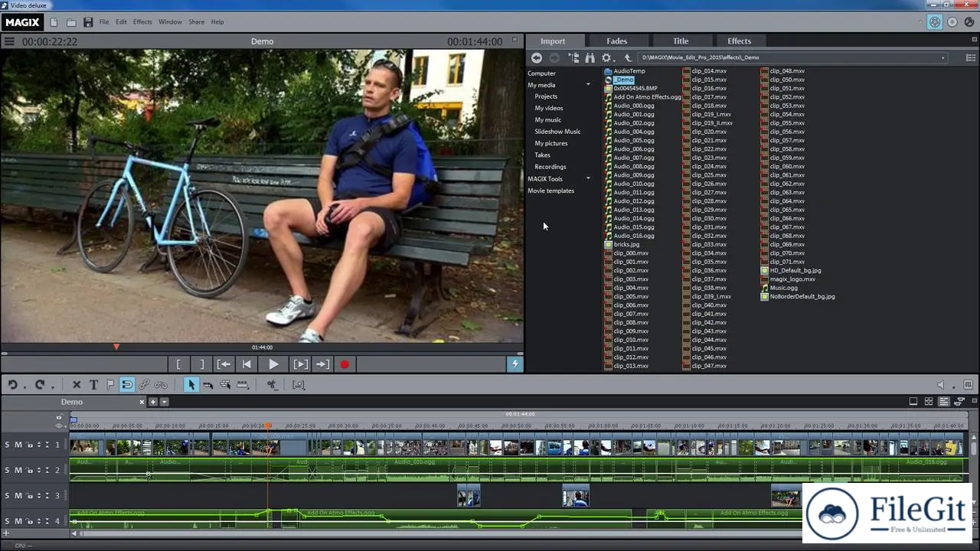This screenshot has height=551, width=980.
Task: Activate the scissors split tool
Action: [x=271, y=385]
